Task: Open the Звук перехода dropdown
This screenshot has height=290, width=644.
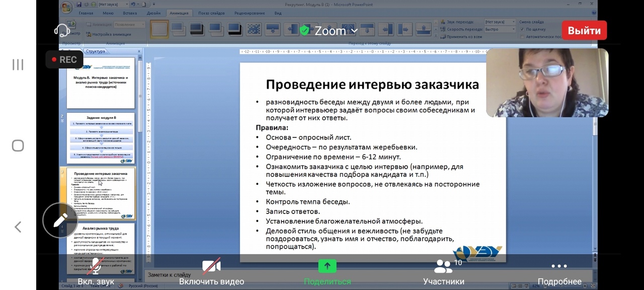Action: coord(500,22)
